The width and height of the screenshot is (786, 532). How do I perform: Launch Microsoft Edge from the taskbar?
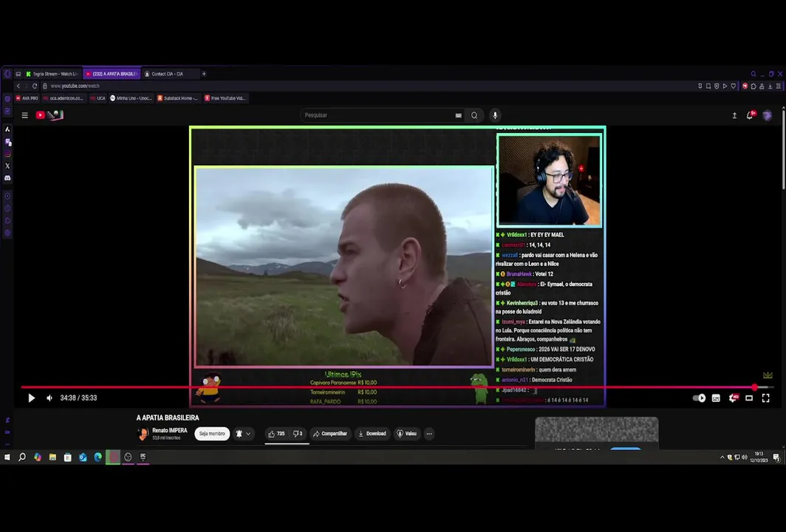tap(98, 457)
